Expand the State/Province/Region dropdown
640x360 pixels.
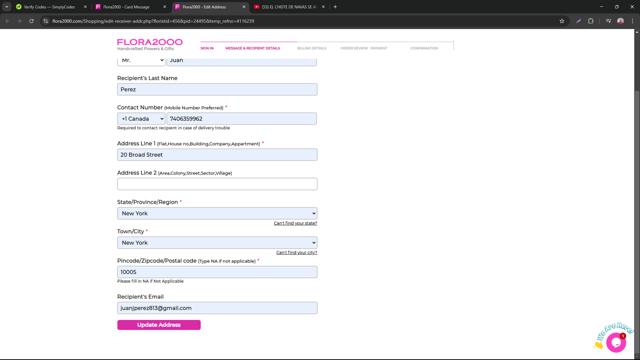point(217,213)
